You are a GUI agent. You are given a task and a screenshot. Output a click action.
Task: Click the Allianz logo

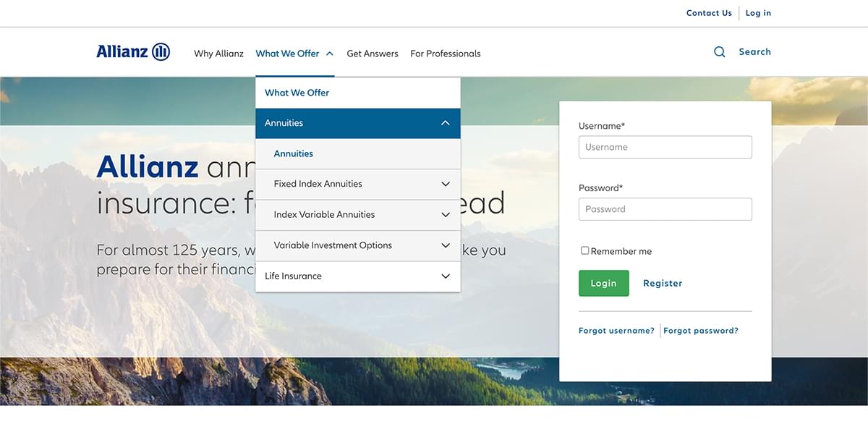click(x=133, y=51)
